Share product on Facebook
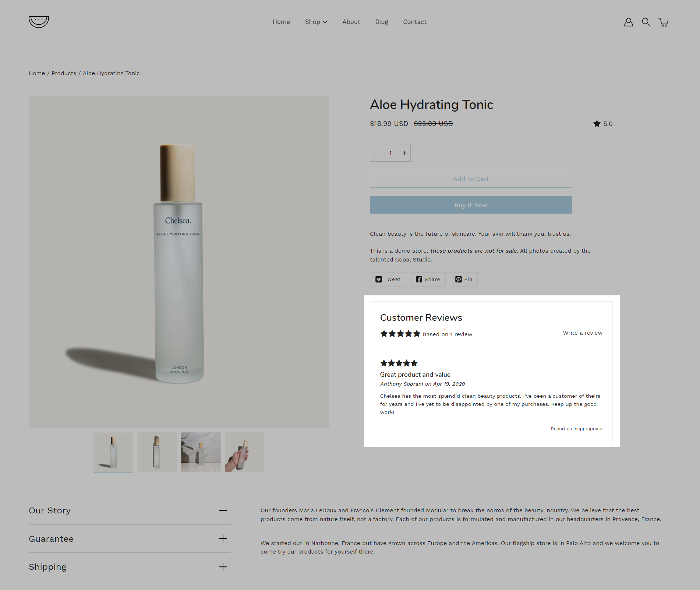 click(428, 280)
